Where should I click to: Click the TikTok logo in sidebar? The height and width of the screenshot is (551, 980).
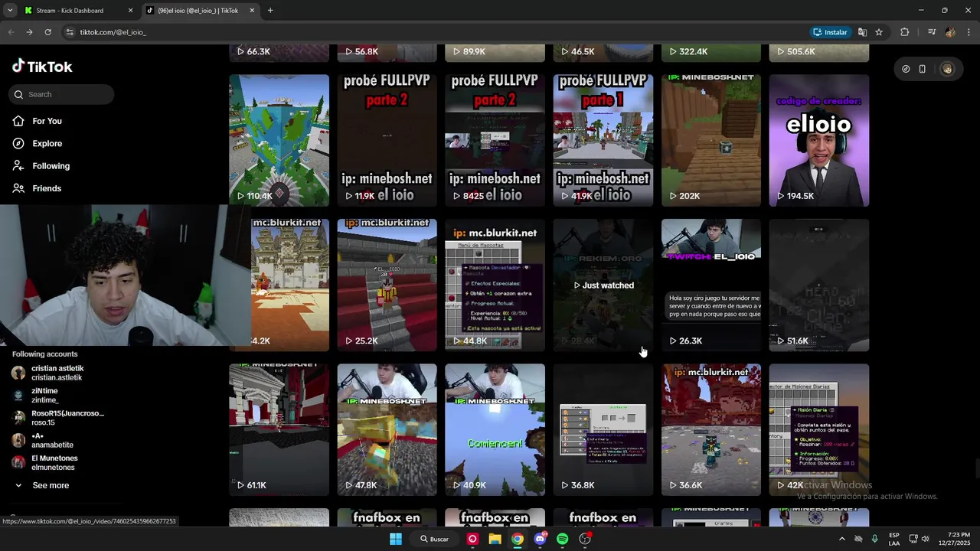(x=42, y=67)
